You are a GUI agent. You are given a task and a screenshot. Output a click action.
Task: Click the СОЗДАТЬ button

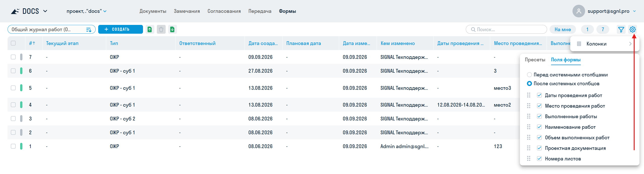tap(121, 29)
